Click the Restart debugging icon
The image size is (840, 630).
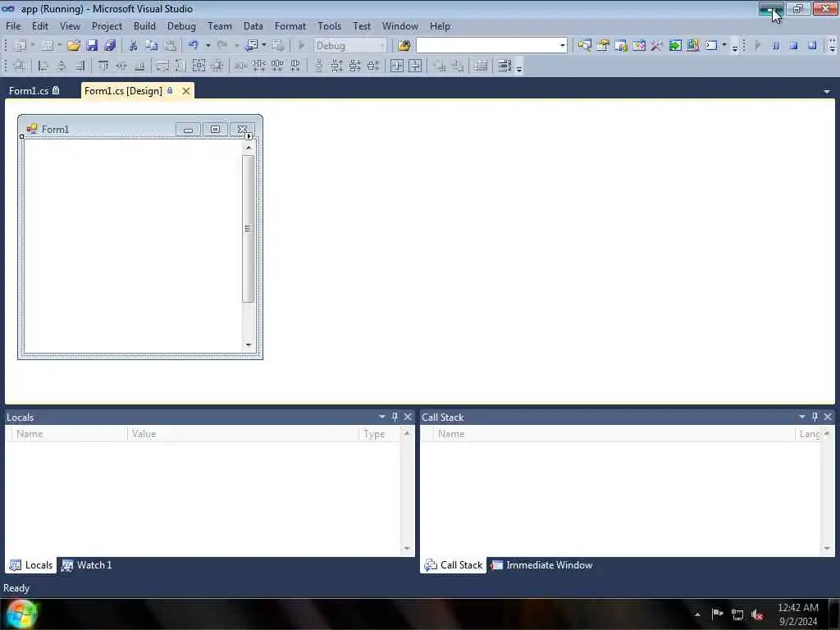812,46
